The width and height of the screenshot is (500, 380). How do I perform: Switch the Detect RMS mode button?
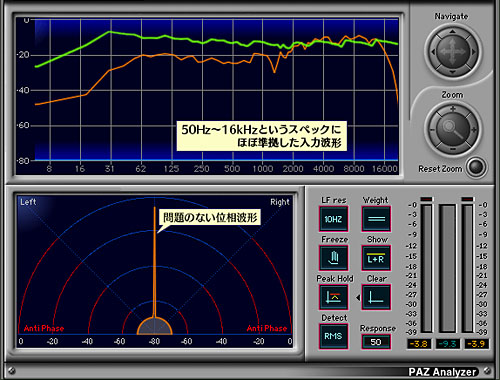click(334, 336)
